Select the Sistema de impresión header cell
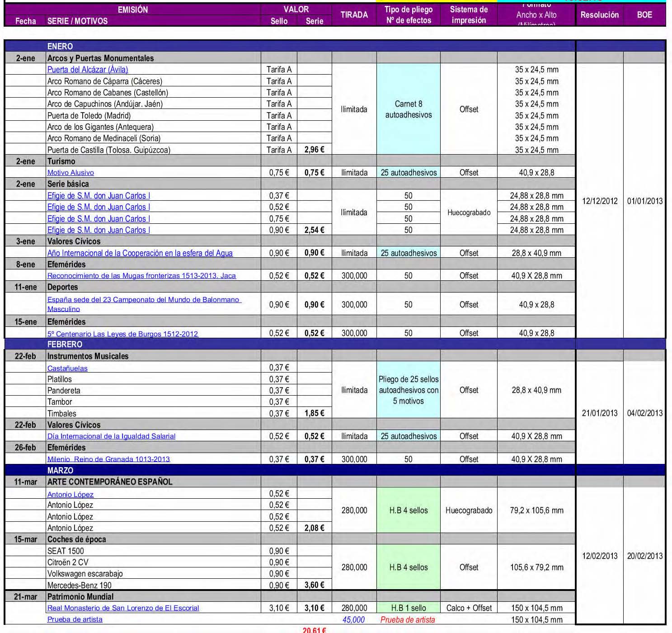This screenshot has height=633, width=672. [x=469, y=15]
